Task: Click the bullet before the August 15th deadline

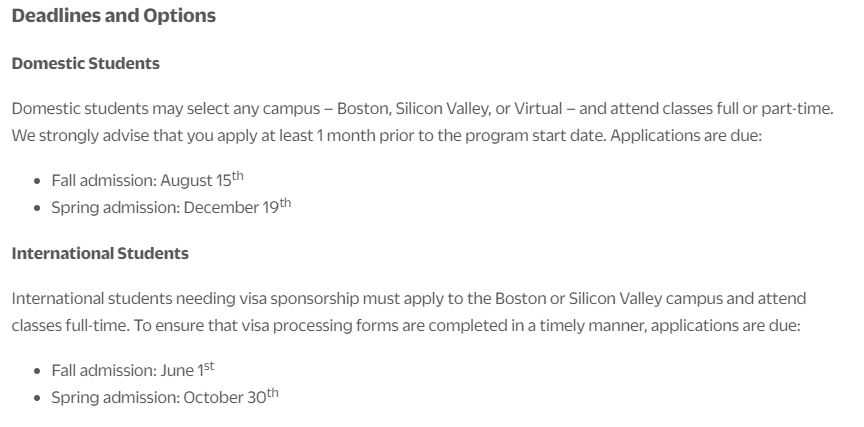Action: tap(38, 182)
